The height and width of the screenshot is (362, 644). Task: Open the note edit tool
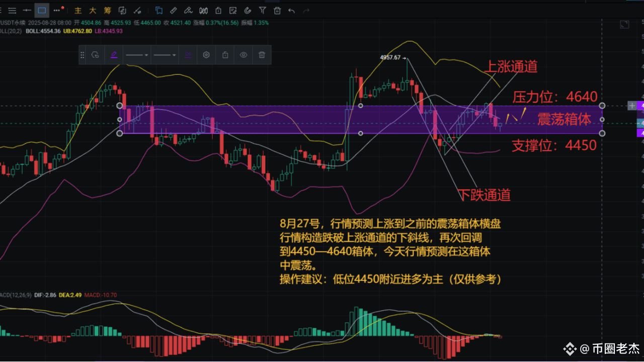point(232,10)
